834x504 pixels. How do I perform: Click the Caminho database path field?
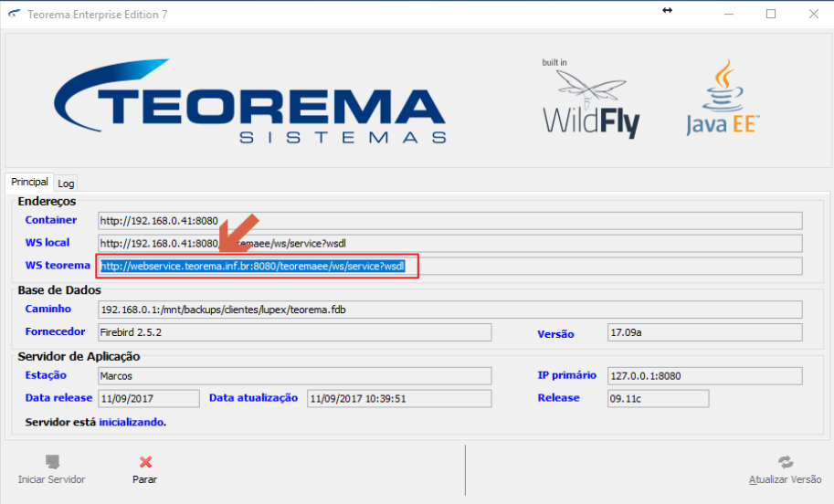[450, 310]
